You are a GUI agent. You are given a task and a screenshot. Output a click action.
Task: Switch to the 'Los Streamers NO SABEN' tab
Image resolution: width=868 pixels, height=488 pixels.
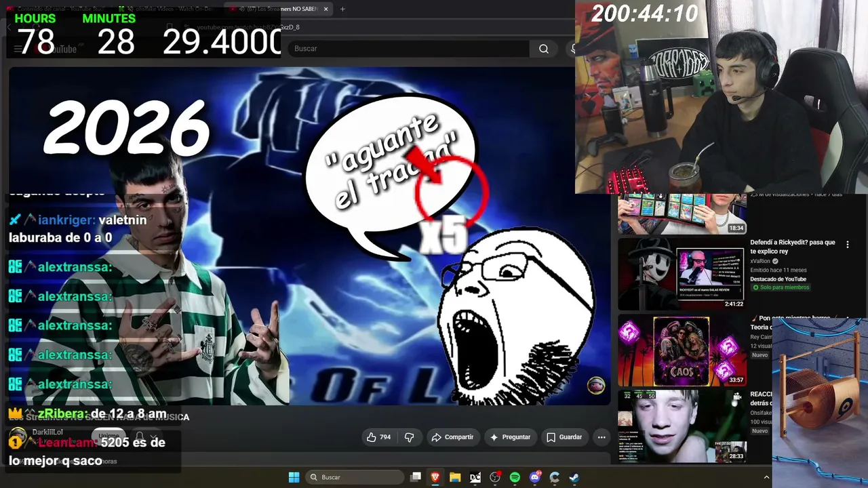tap(279, 9)
